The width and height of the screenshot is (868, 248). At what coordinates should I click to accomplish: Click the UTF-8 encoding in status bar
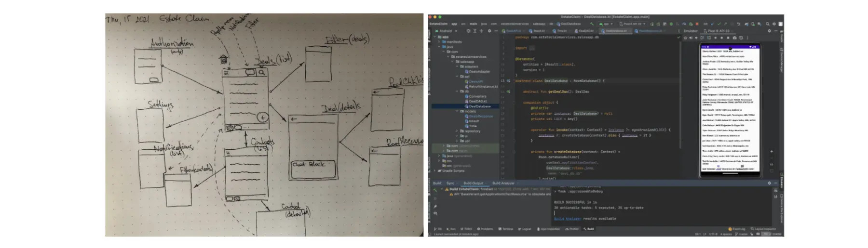(x=713, y=234)
